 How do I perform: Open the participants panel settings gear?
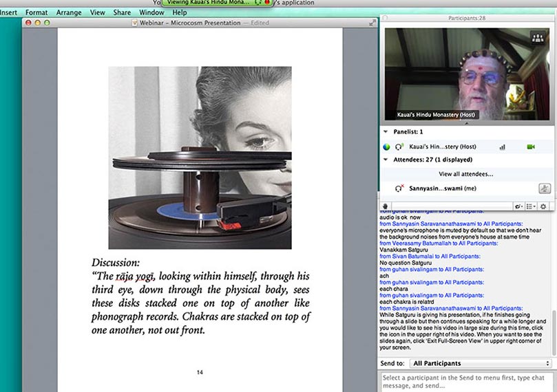pos(543,206)
